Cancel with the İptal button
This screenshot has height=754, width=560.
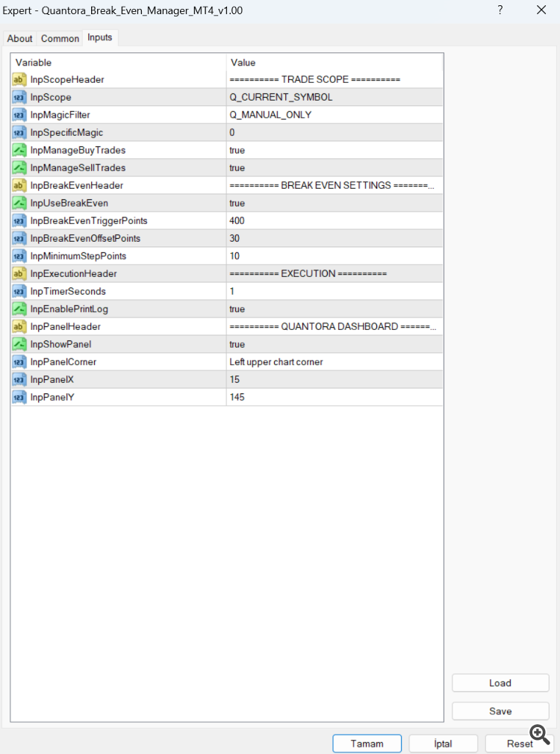coord(443,744)
